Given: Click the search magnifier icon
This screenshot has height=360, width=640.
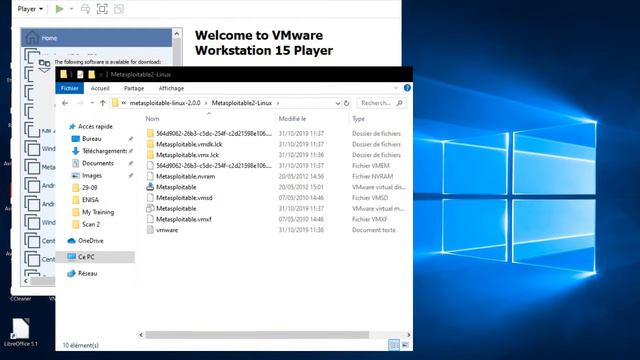Looking at the screenshot, I should (400, 103).
